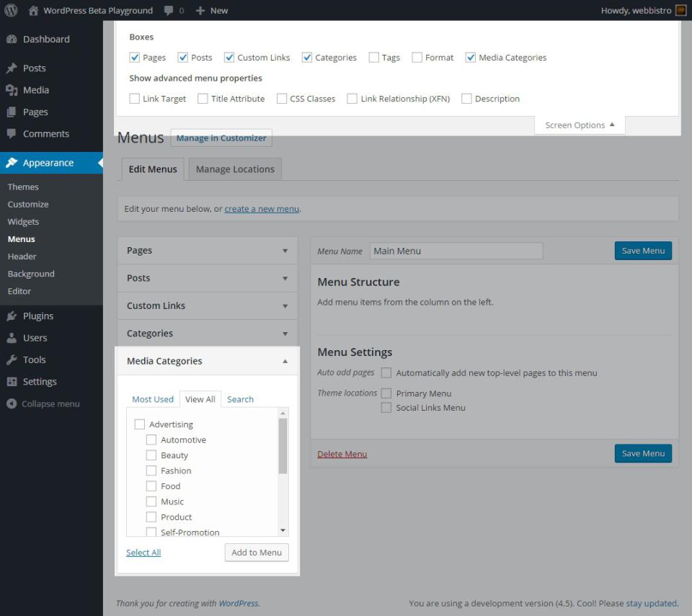
Task: Click the Menu Name text field
Action: pyautogui.click(x=456, y=251)
